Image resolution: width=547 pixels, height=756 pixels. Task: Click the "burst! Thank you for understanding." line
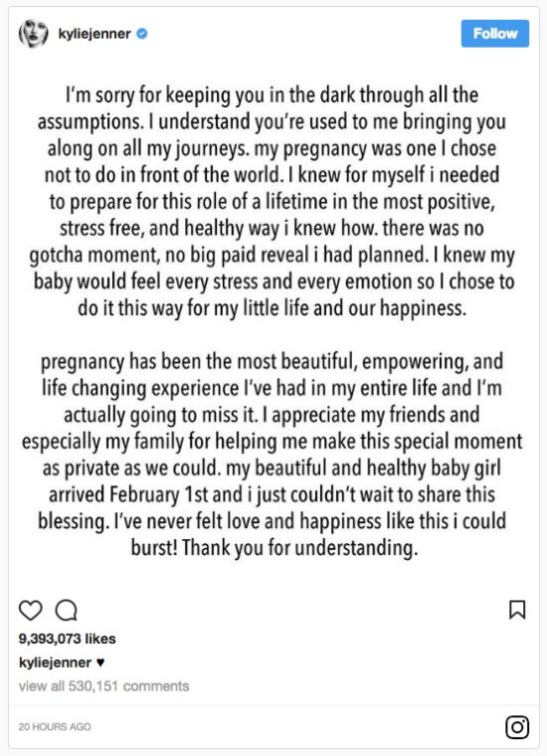point(274,548)
